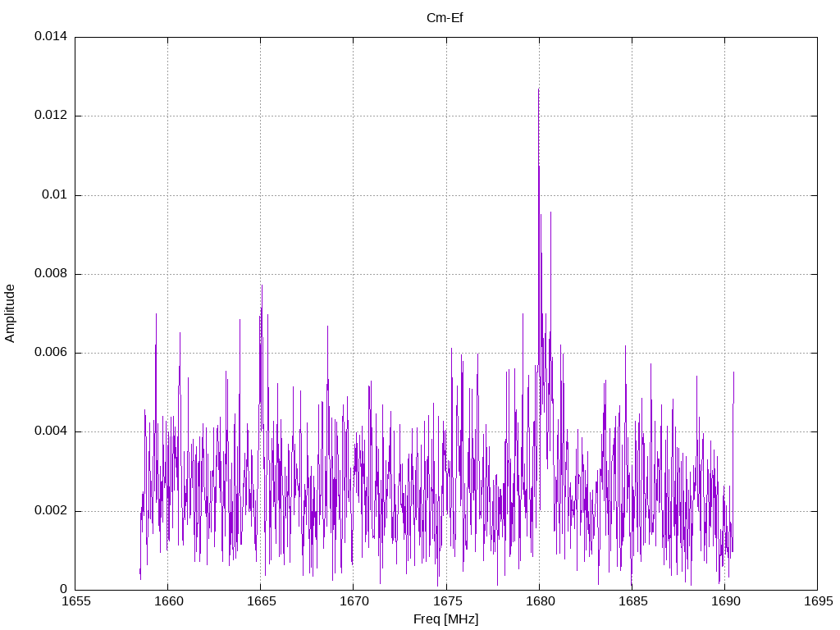
Task: Click the 0.004 y-axis tick label
Action: 51,431
